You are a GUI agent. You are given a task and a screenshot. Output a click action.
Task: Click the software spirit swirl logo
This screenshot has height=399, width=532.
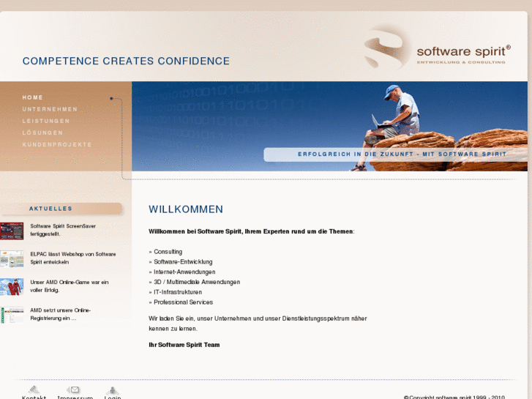click(387, 48)
